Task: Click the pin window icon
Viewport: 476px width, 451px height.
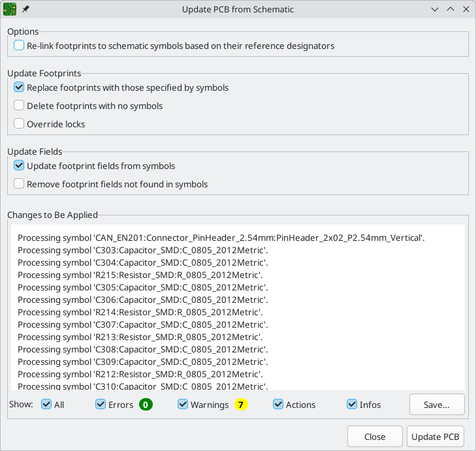Action: (25, 10)
